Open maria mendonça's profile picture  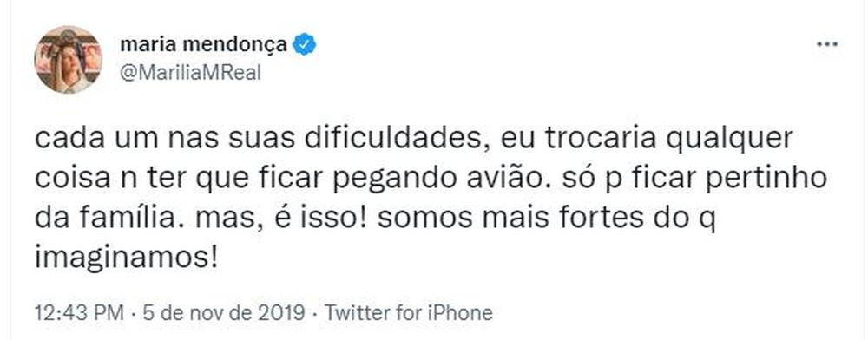pos(68,60)
